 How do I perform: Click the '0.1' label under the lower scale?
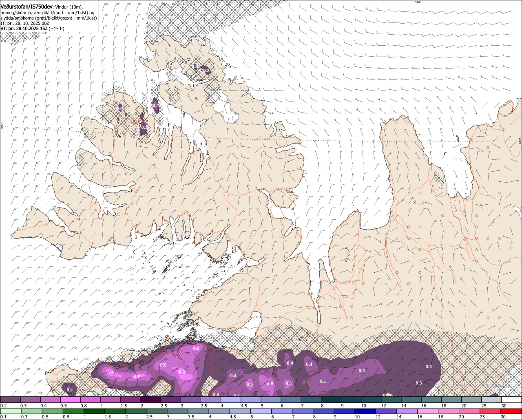pos(4,417)
